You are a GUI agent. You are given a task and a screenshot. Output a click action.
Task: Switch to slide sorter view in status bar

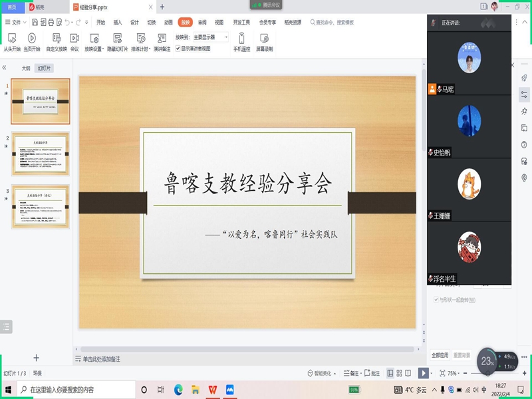coord(400,373)
